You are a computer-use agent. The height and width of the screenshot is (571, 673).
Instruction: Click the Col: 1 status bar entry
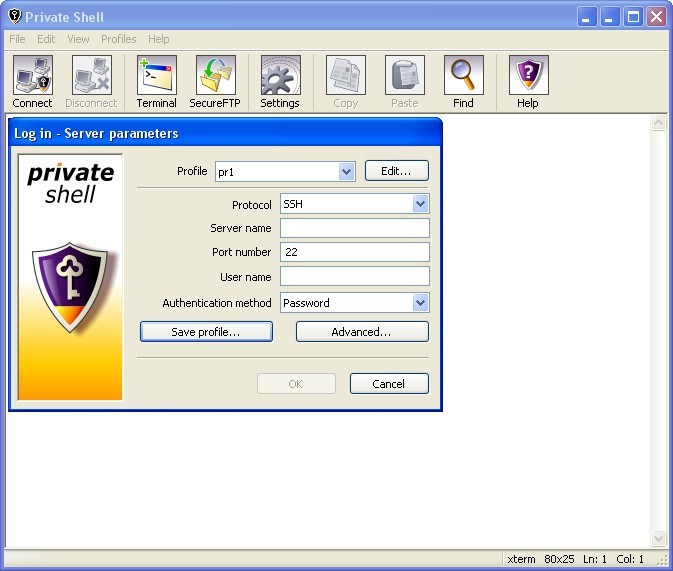[x=630, y=559]
